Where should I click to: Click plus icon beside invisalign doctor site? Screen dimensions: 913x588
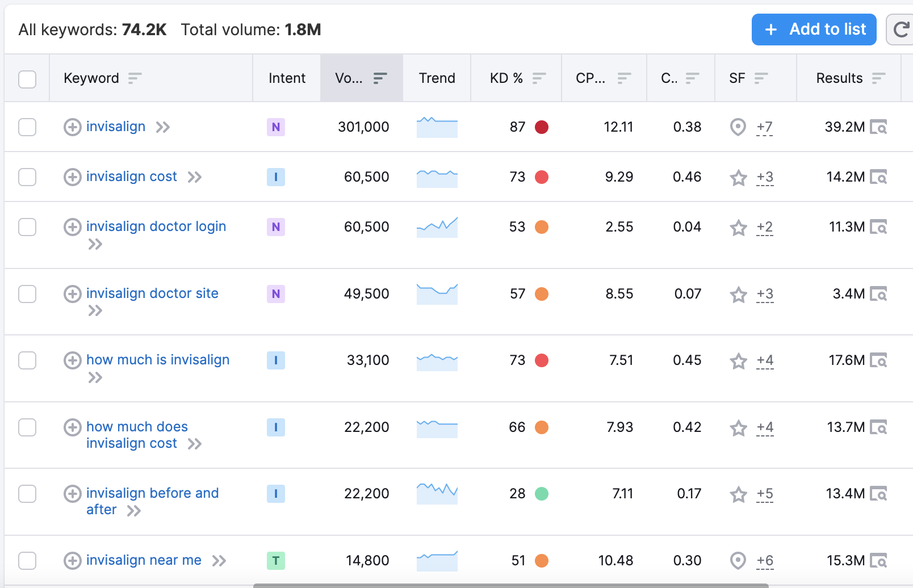point(72,294)
